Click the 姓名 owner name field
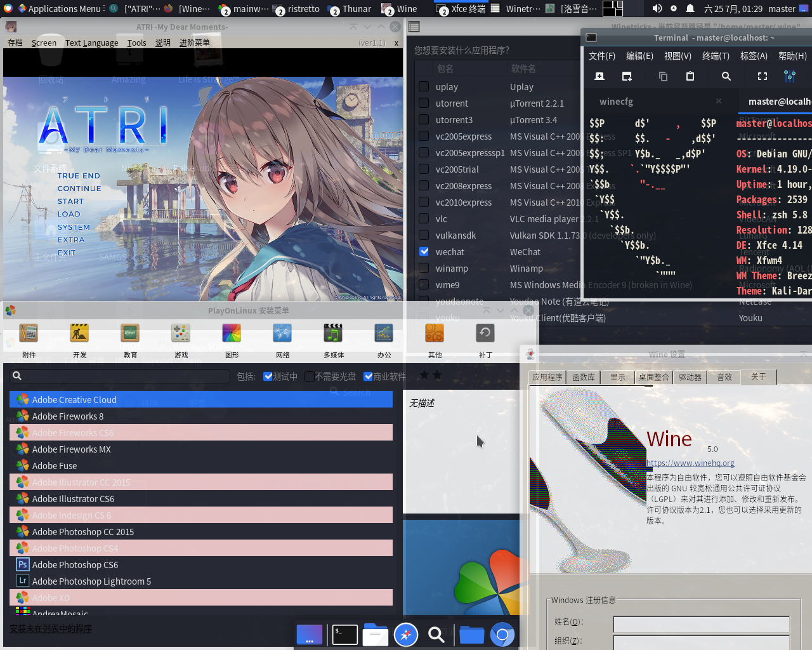Image resolution: width=812 pixels, height=650 pixels. click(x=701, y=623)
